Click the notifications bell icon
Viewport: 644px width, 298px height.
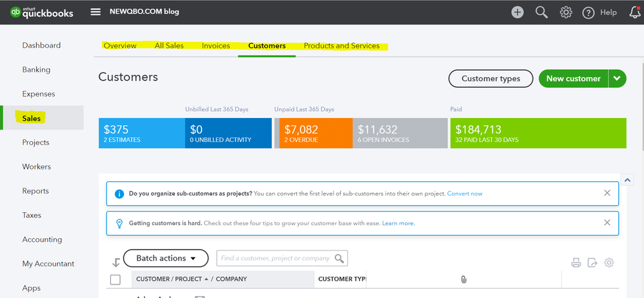click(x=635, y=12)
